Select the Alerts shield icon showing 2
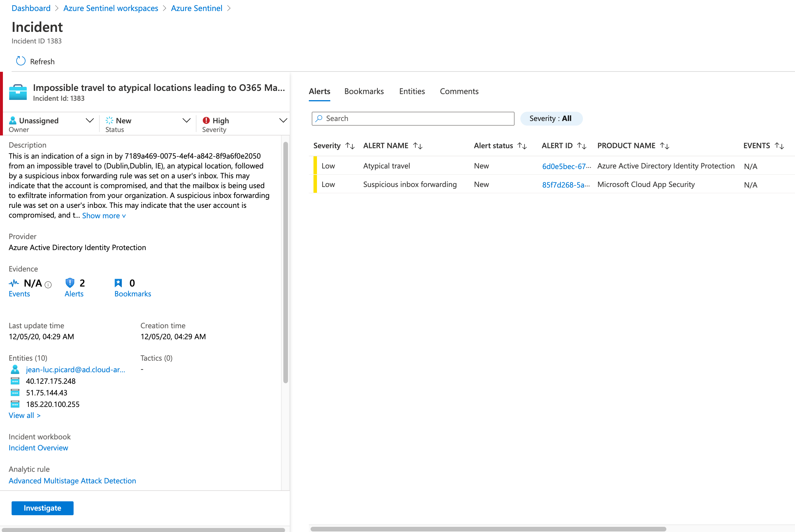The width and height of the screenshot is (795, 532). coord(70,282)
